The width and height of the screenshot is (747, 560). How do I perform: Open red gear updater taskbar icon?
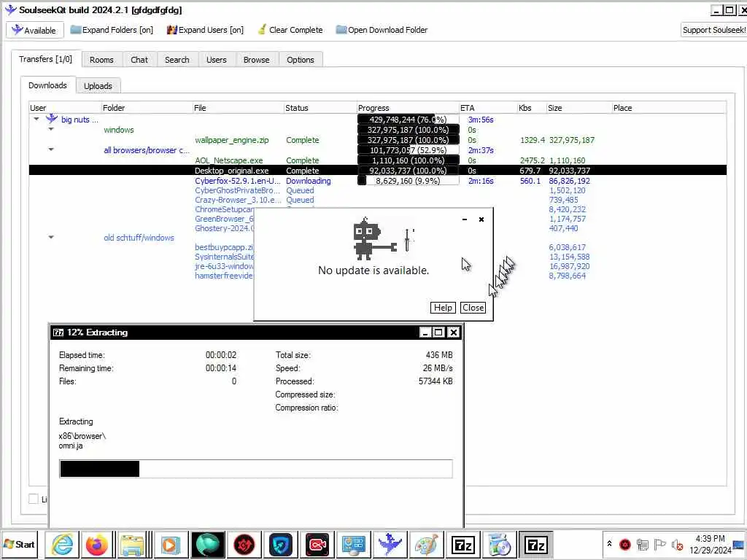click(x=244, y=544)
